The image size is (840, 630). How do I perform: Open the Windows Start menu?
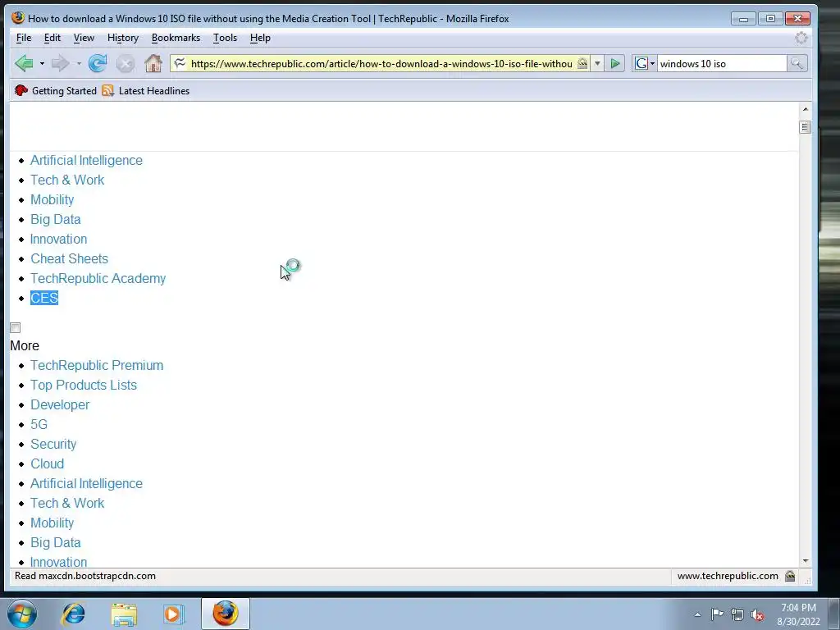(x=22, y=614)
